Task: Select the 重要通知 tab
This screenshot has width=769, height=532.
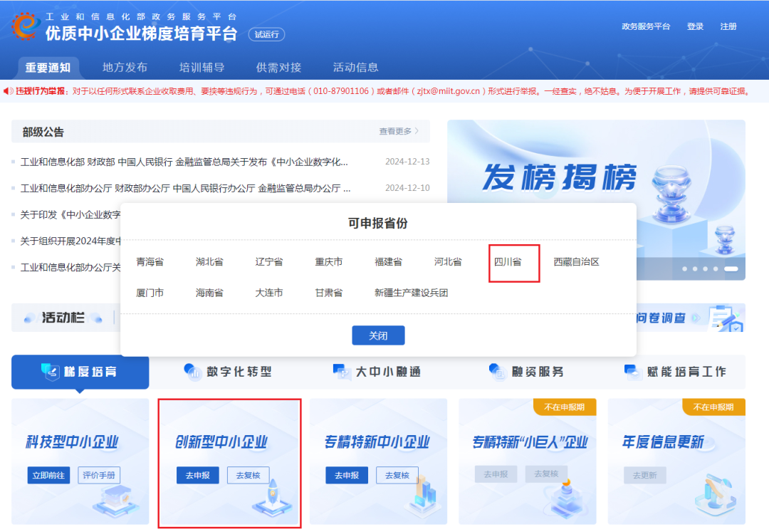Action: pos(48,68)
